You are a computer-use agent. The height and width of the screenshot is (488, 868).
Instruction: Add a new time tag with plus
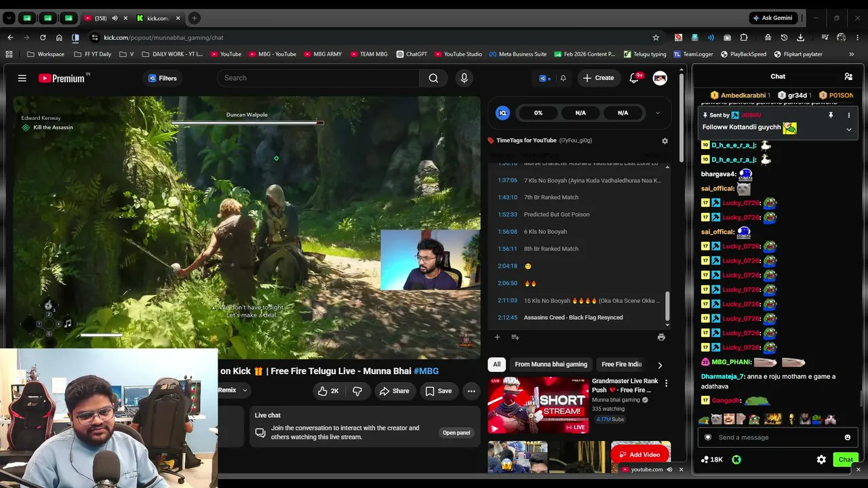pyautogui.click(x=497, y=337)
